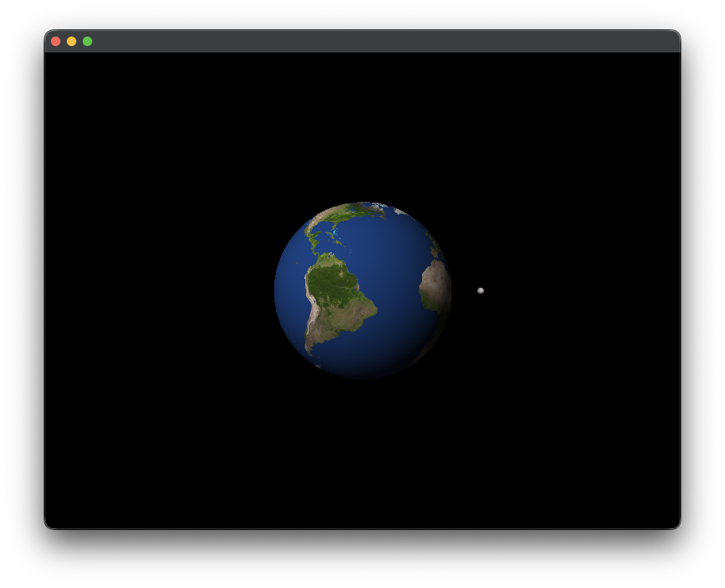The image size is (725, 588).
Task: Select the orbiting Moon sphere
Action: (x=480, y=291)
